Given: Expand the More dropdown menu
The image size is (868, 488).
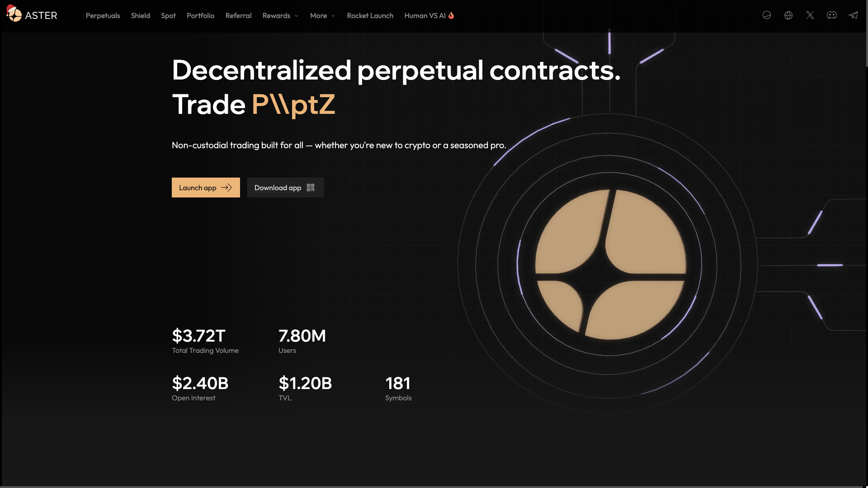Looking at the screenshot, I should click(x=322, y=15).
